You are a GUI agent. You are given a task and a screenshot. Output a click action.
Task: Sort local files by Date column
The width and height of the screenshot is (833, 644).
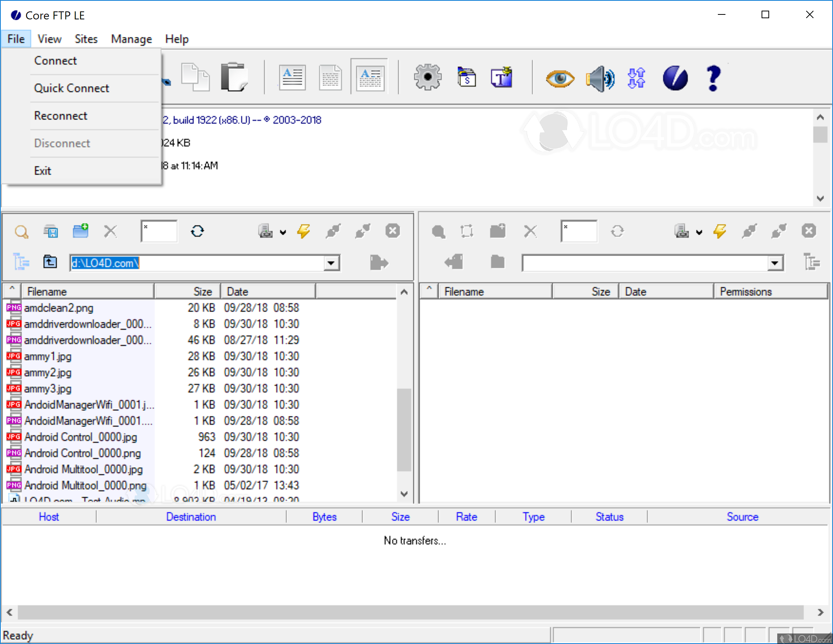[268, 292]
